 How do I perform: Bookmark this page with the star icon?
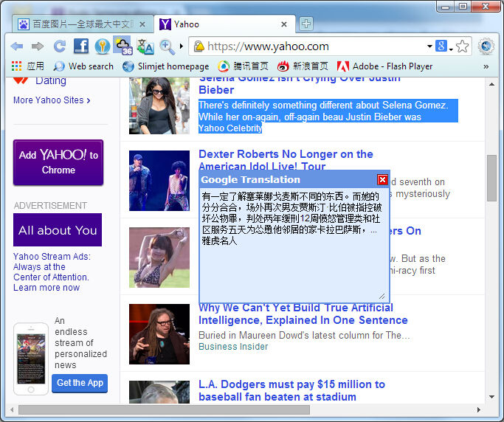click(x=463, y=46)
